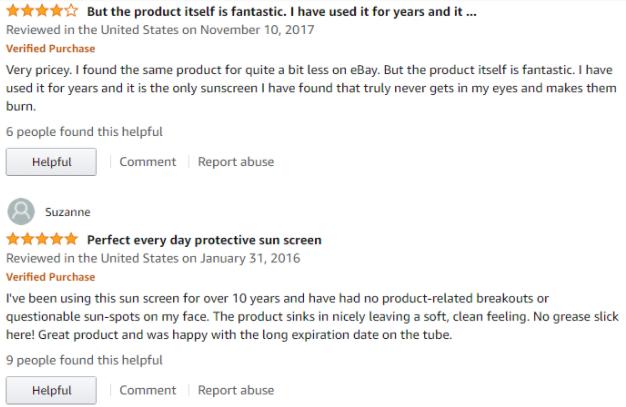626x407 pixels.
Task: Click Verified Purchase label under January 31, 2016
Action: point(51,277)
